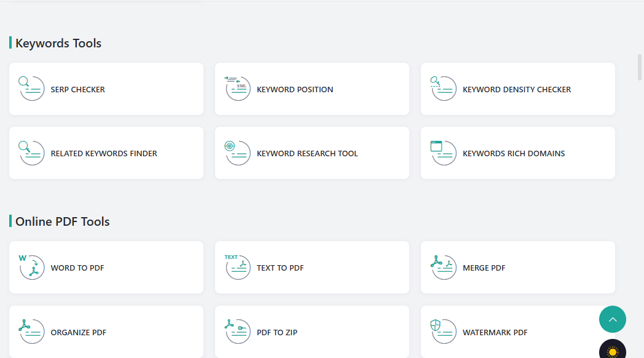Click the Keywords Rich Domains window icon
This screenshot has height=358, width=644.
(x=444, y=153)
